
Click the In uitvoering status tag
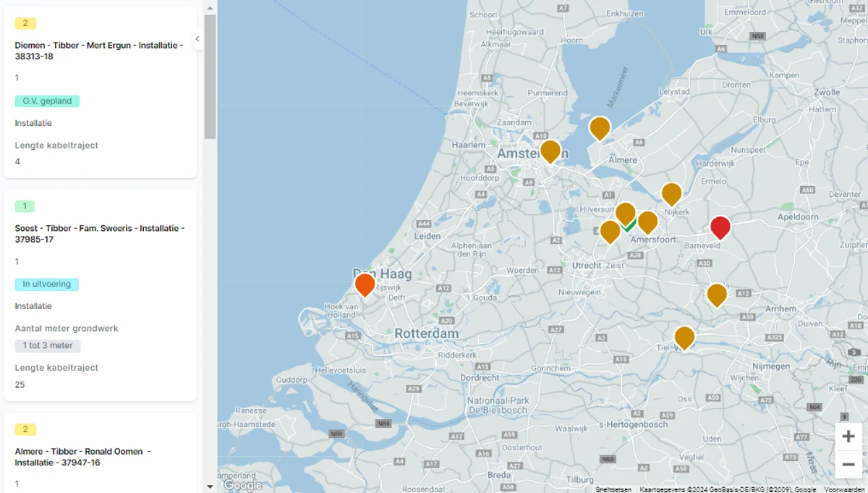[x=47, y=285]
